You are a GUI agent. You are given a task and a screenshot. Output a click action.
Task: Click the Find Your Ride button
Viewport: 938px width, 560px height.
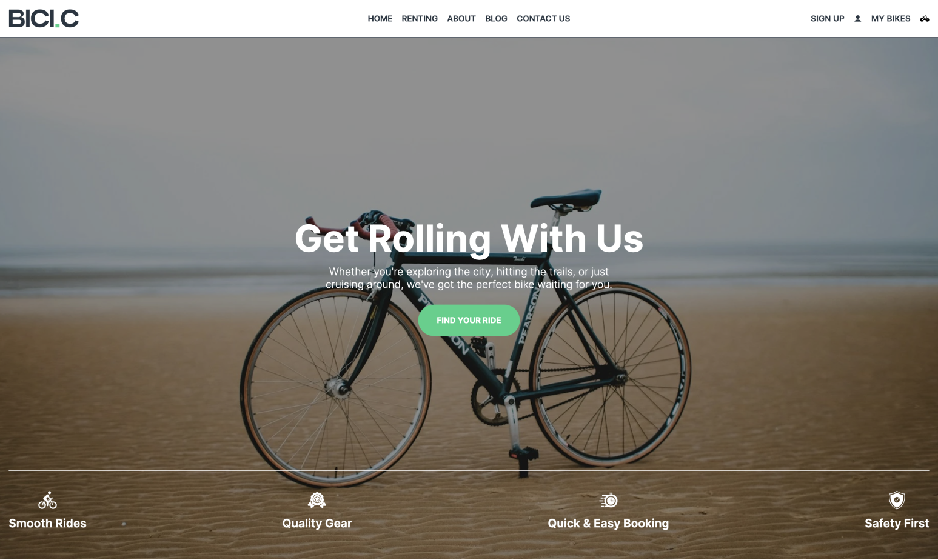[469, 320]
